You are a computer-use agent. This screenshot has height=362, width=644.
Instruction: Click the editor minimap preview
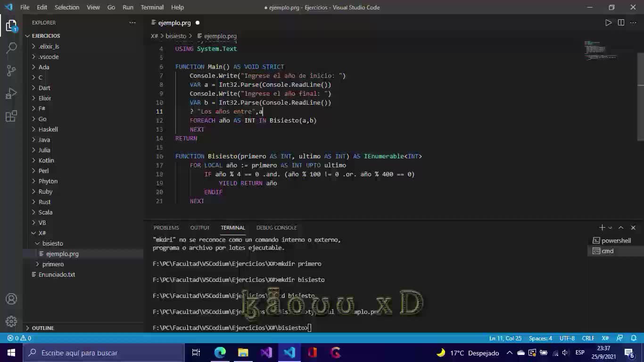pyautogui.click(x=601, y=50)
